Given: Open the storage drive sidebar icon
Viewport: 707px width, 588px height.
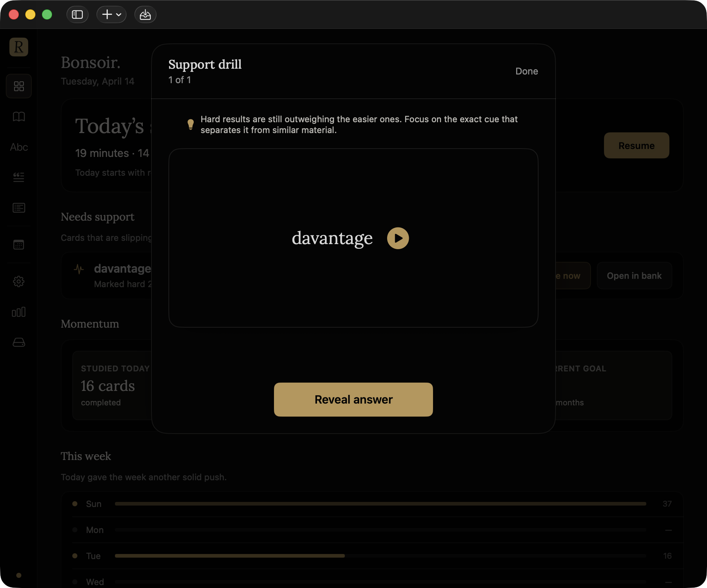Looking at the screenshot, I should click(19, 342).
